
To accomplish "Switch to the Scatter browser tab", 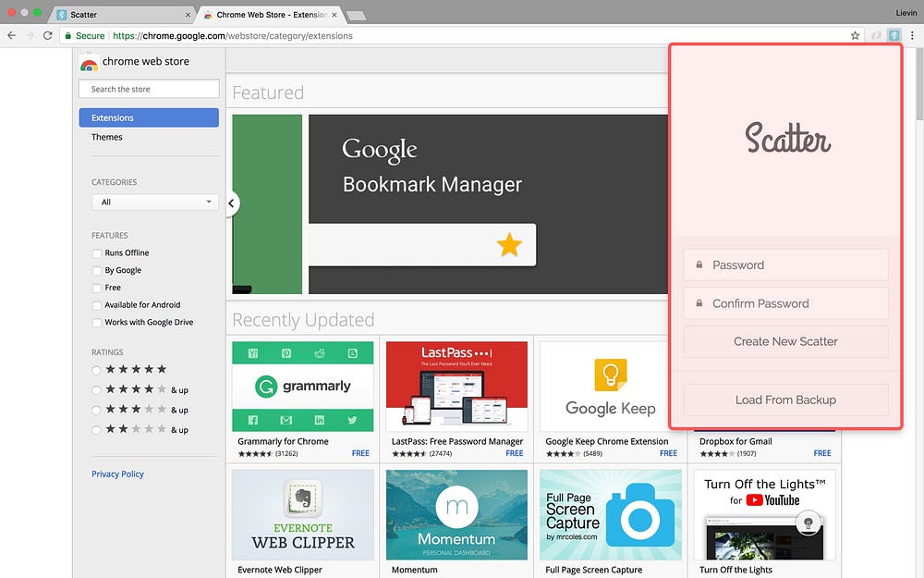I will point(121,15).
